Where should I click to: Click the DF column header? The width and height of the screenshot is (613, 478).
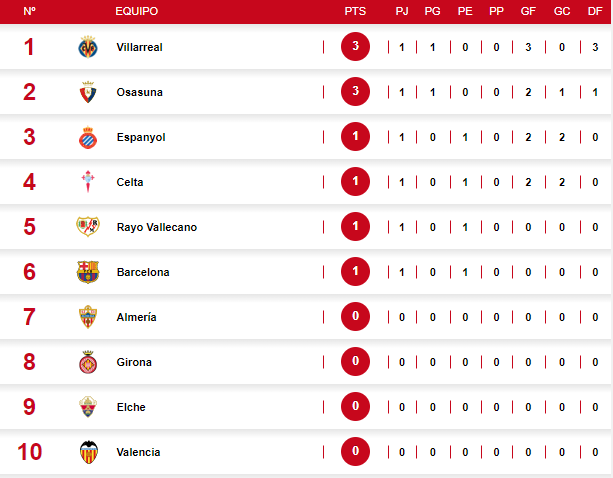coord(595,11)
